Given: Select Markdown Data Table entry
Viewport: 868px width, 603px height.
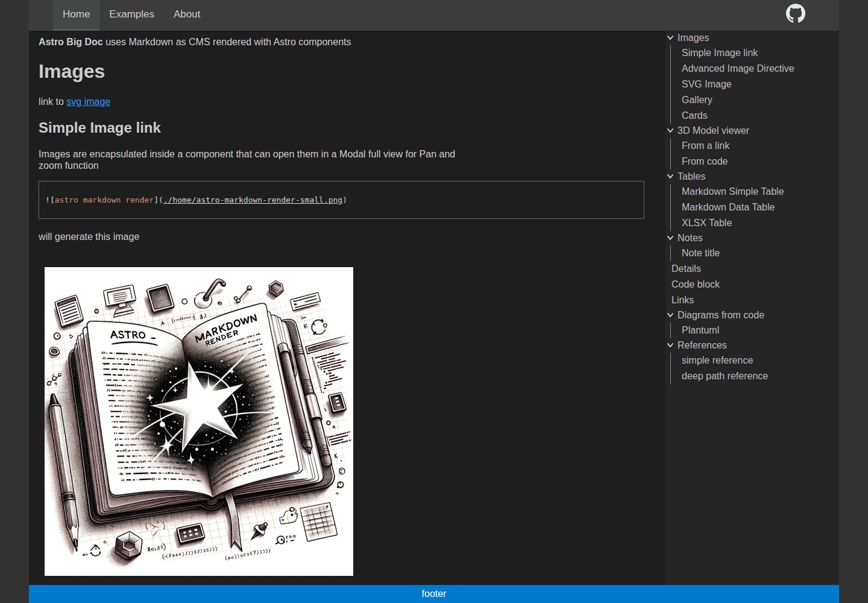Looking at the screenshot, I should click(x=728, y=207).
